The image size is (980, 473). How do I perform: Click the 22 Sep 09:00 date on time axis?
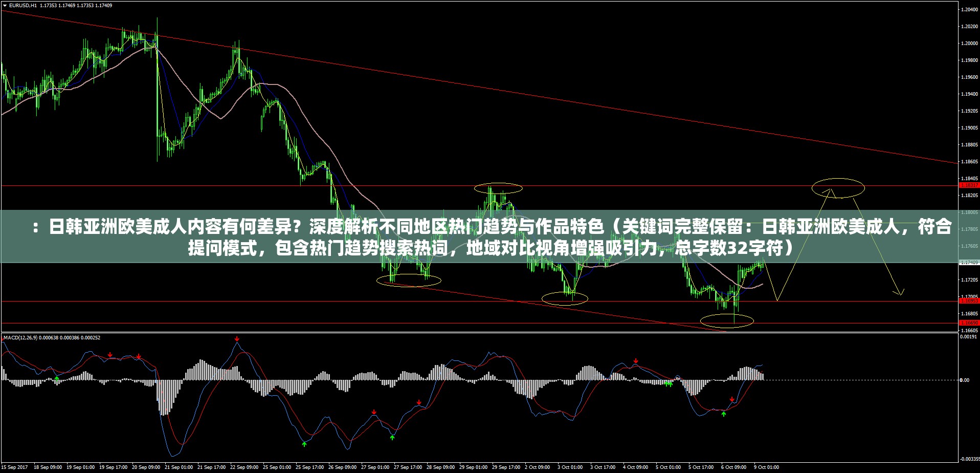pos(244,467)
